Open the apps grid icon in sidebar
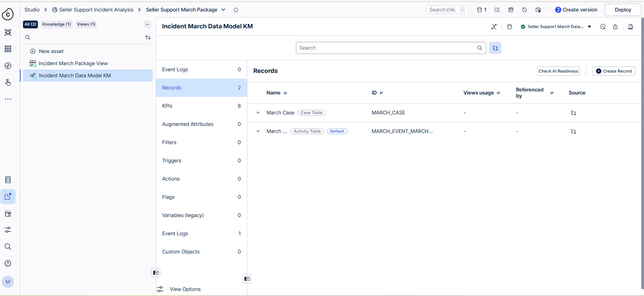 click(8, 49)
